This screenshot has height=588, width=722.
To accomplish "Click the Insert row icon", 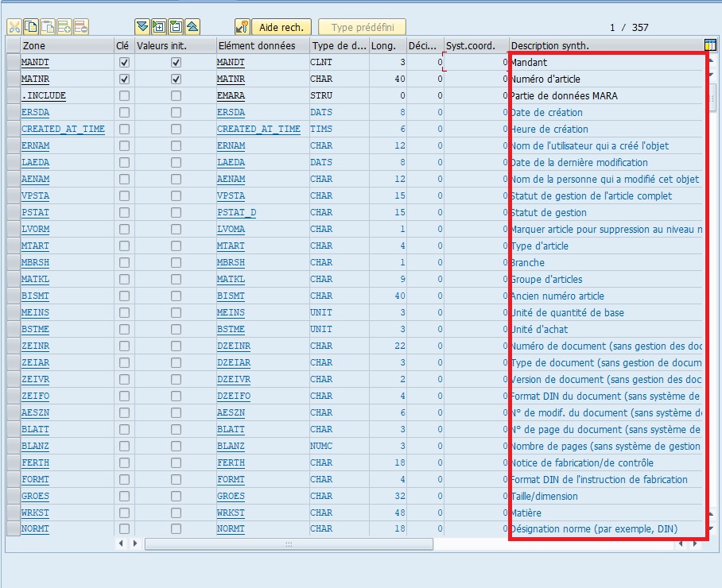I will (x=64, y=27).
